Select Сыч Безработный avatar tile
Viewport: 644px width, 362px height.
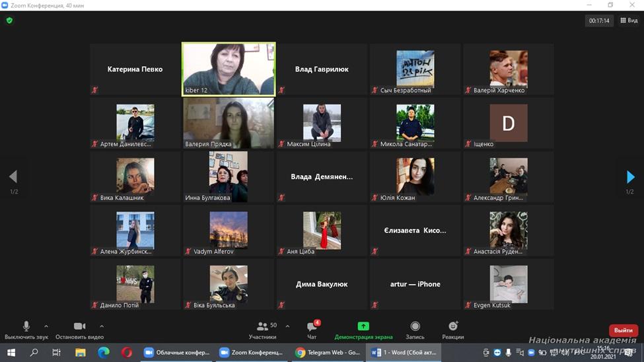415,69
